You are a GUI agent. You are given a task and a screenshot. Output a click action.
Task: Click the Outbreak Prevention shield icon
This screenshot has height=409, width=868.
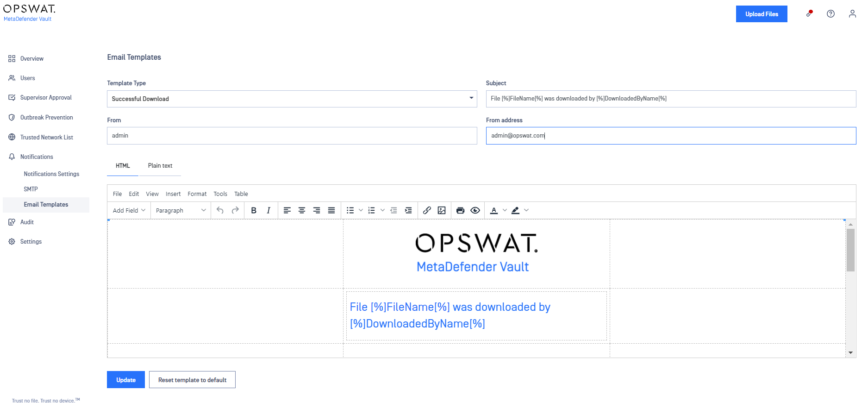point(12,118)
